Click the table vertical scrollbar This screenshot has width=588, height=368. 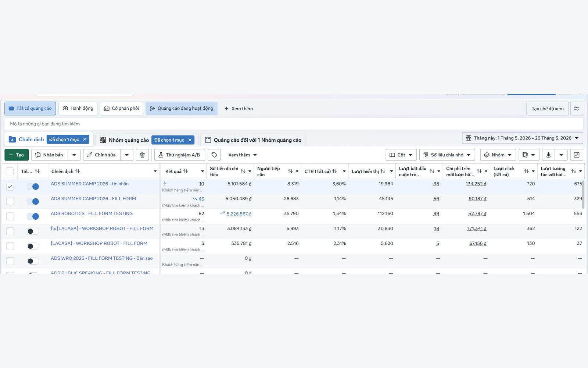tap(584, 194)
